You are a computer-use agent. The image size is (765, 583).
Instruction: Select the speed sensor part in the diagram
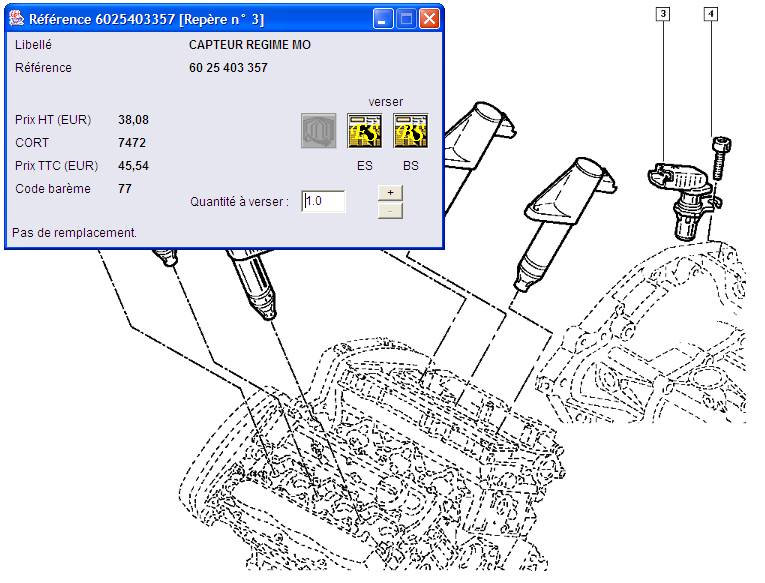pyautogui.click(x=678, y=195)
